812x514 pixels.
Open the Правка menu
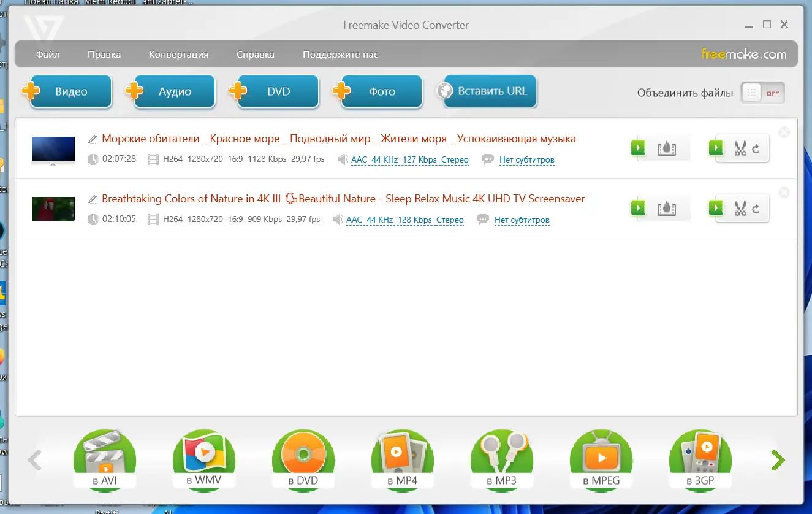pyautogui.click(x=104, y=55)
